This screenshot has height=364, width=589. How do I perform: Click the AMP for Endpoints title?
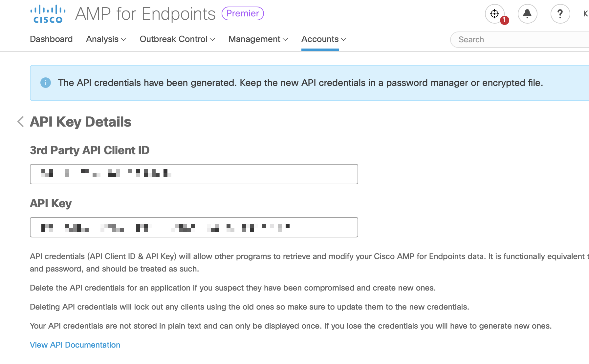pyautogui.click(x=145, y=14)
